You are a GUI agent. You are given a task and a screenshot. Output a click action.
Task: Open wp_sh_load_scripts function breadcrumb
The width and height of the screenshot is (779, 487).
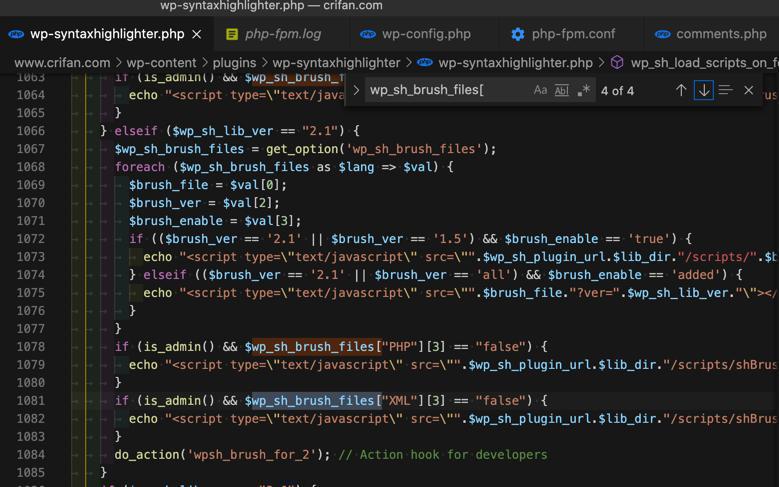pos(704,63)
